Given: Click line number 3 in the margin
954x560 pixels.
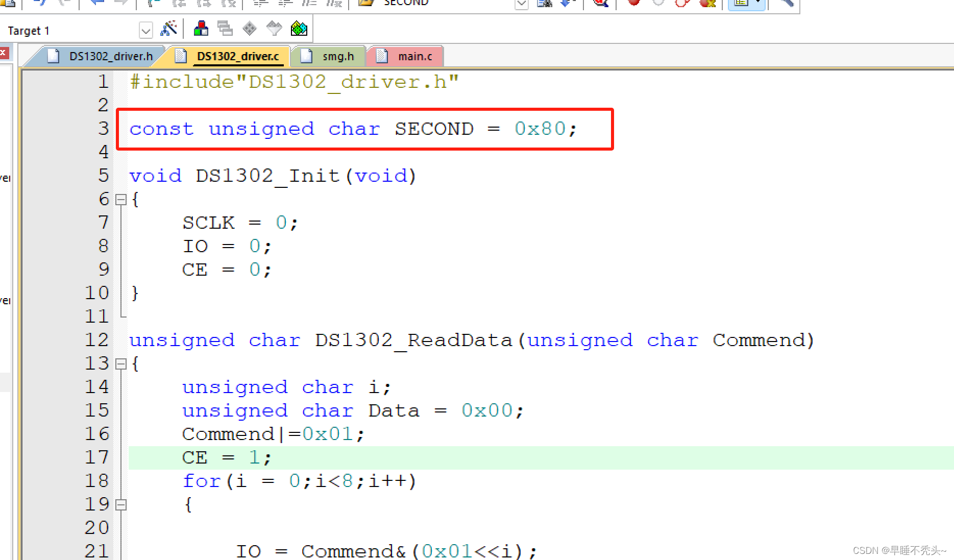Looking at the screenshot, I should click(x=104, y=129).
